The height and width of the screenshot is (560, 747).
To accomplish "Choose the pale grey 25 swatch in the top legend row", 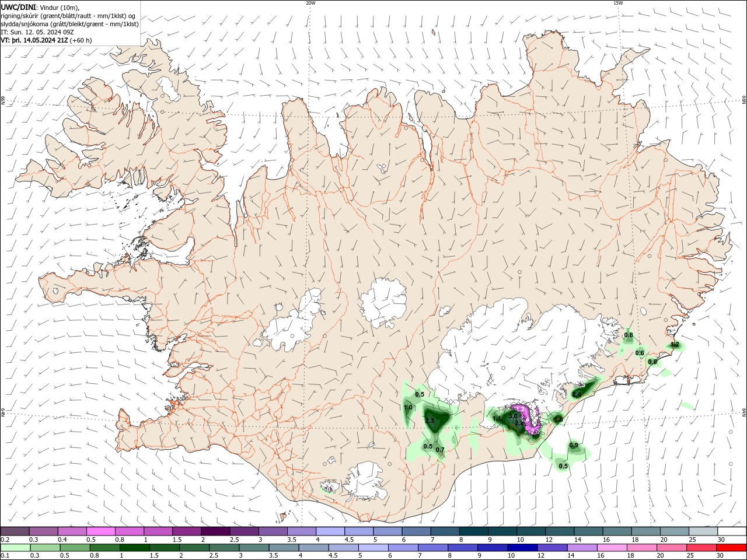I will [703, 531].
